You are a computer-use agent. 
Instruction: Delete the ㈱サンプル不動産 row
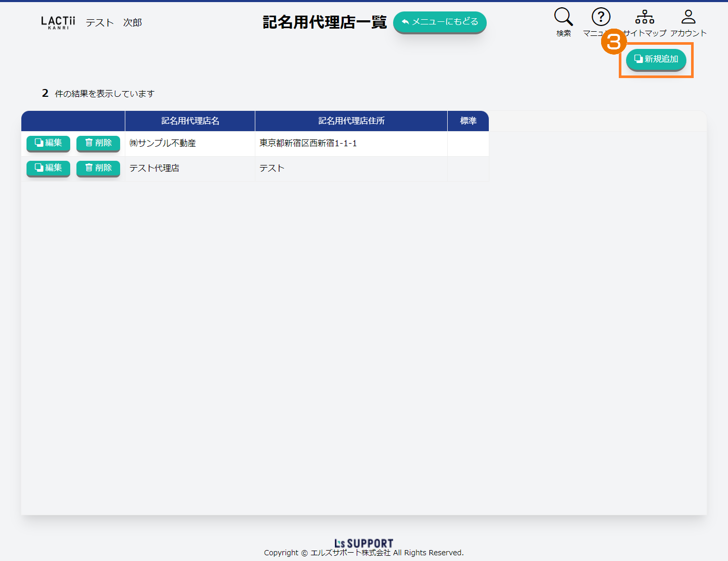(98, 143)
